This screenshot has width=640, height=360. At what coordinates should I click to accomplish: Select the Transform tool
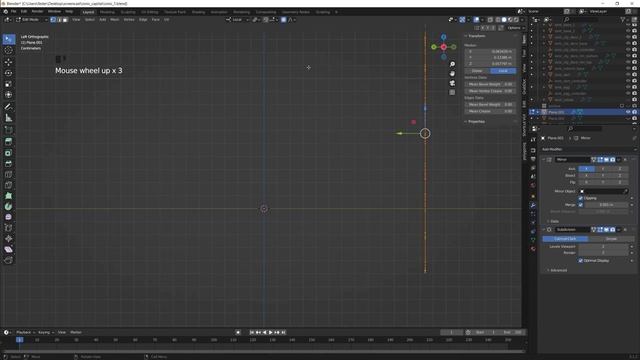click(x=9, y=95)
